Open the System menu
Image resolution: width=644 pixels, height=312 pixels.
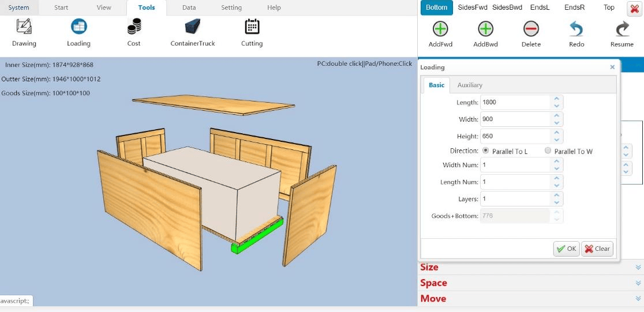[x=19, y=8]
